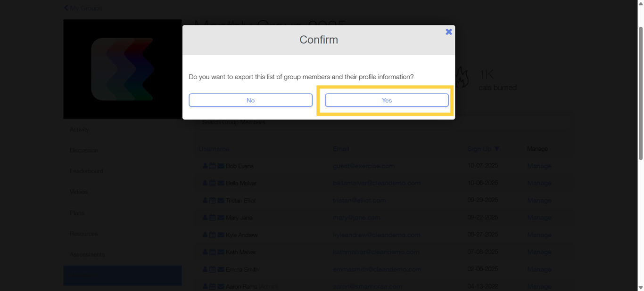Viewport: 644px width, 291px height.
Task: Switch to the Discussion section
Action: pyautogui.click(x=84, y=150)
